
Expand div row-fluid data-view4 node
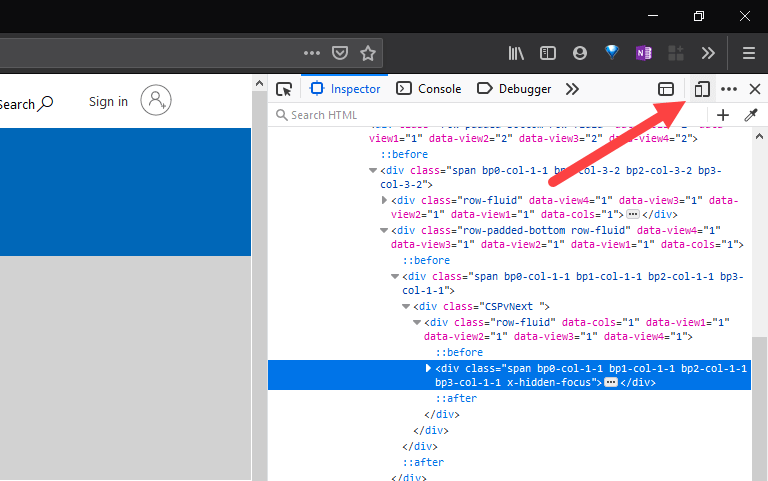(x=384, y=200)
